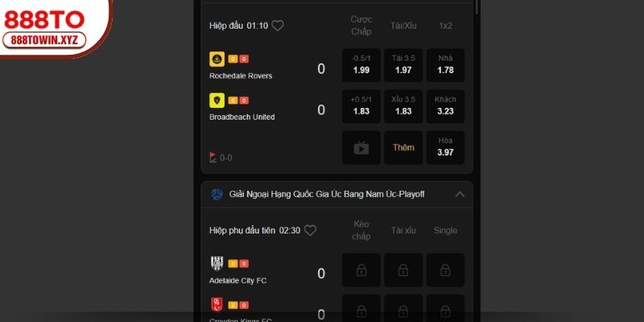Pick Hòa draw odds 3.97
Image resolution: width=644 pixels, height=322 pixels.
point(445,147)
